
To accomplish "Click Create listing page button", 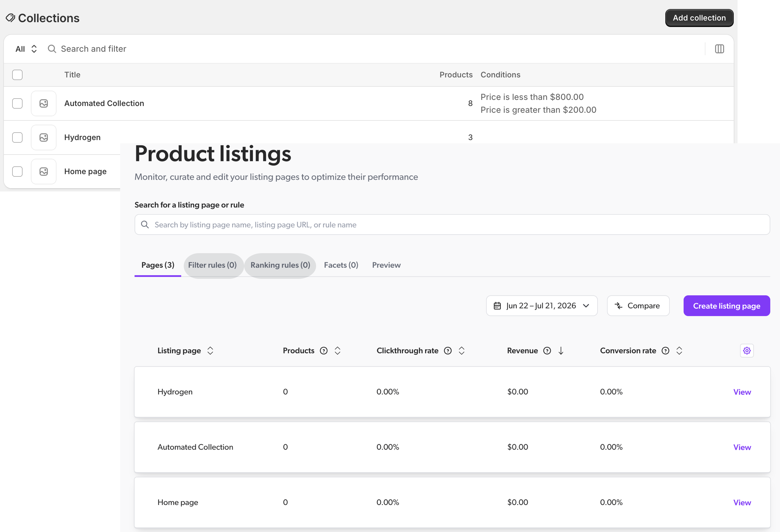I will [727, 306].
